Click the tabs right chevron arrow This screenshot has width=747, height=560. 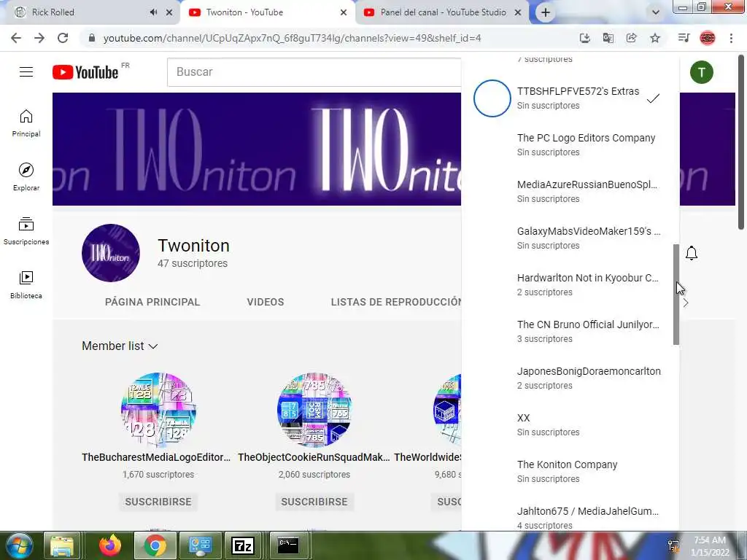coord(686,303)
